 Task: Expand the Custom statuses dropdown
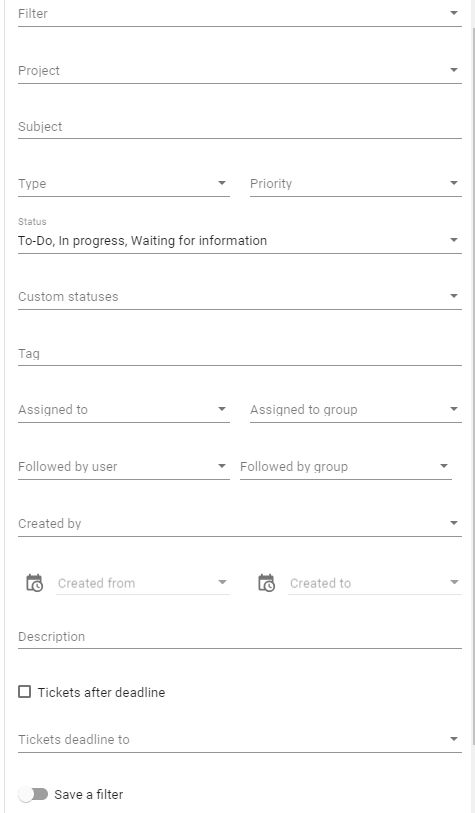pyautogui.click(x=240, y=297)
